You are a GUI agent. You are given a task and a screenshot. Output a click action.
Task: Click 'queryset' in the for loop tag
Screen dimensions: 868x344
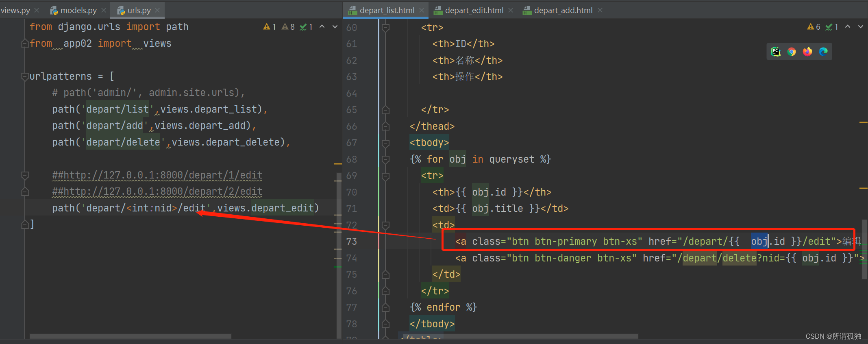(x=512, y=159)
